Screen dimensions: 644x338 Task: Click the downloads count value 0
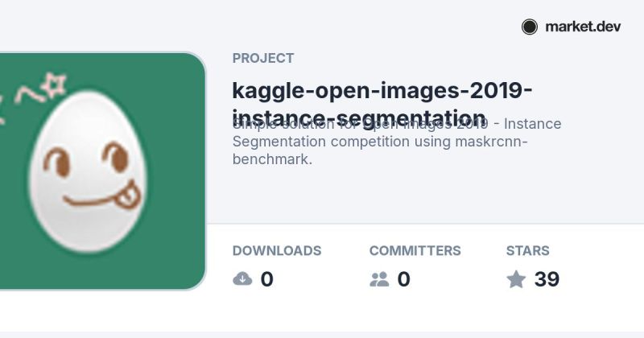(266, 279)
